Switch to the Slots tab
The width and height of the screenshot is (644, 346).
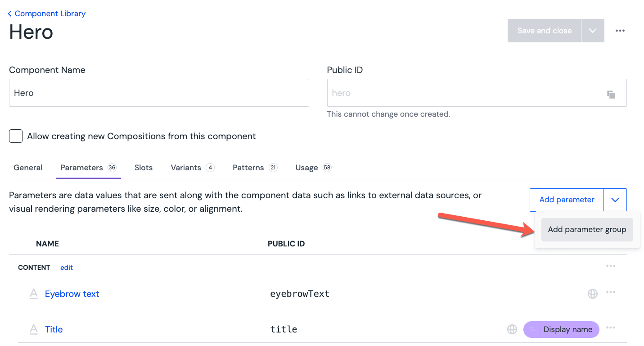pos(144,168)
